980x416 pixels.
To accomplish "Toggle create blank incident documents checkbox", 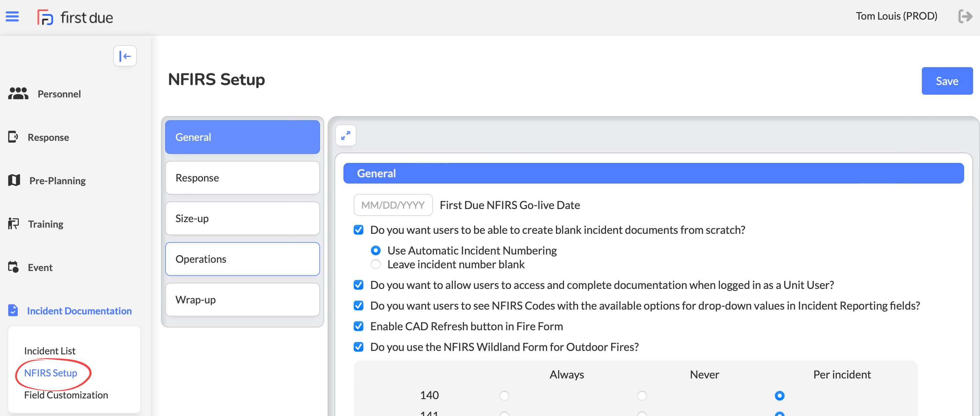I will point(358,229).
